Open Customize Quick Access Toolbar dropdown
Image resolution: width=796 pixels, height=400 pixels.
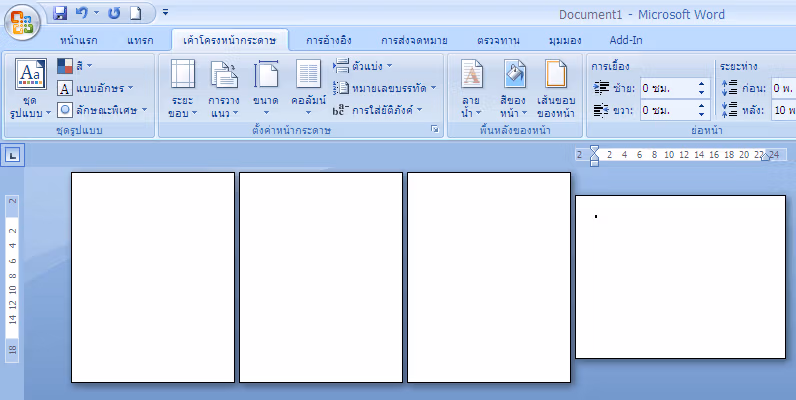click(x=165, y=12)
